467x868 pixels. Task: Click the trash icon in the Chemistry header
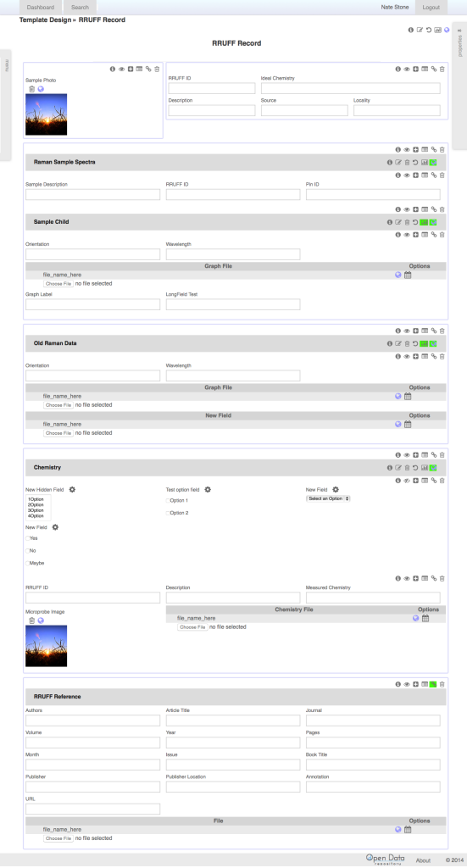point(407,468)
